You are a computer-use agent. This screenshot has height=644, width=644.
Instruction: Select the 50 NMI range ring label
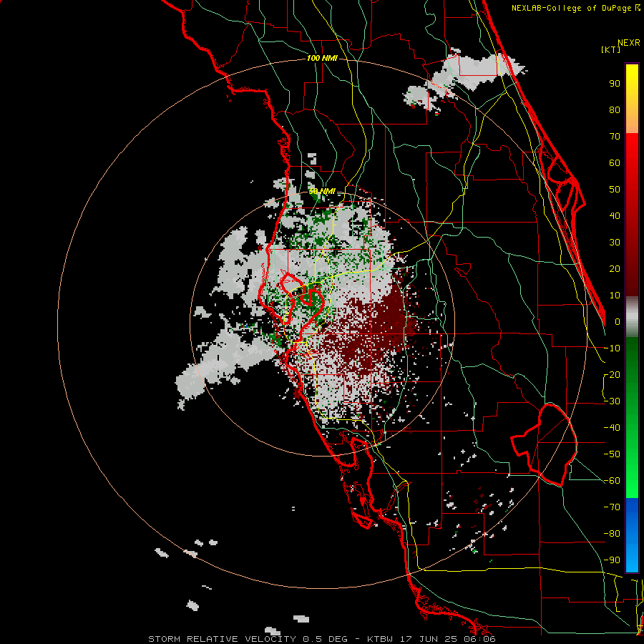click(x=322, y=191)
